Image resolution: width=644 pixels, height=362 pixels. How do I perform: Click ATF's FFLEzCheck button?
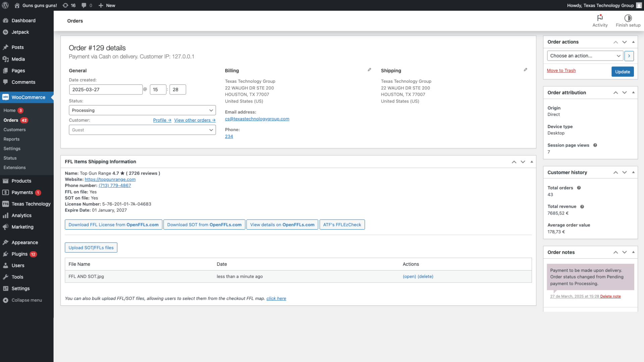coord(342,225)
